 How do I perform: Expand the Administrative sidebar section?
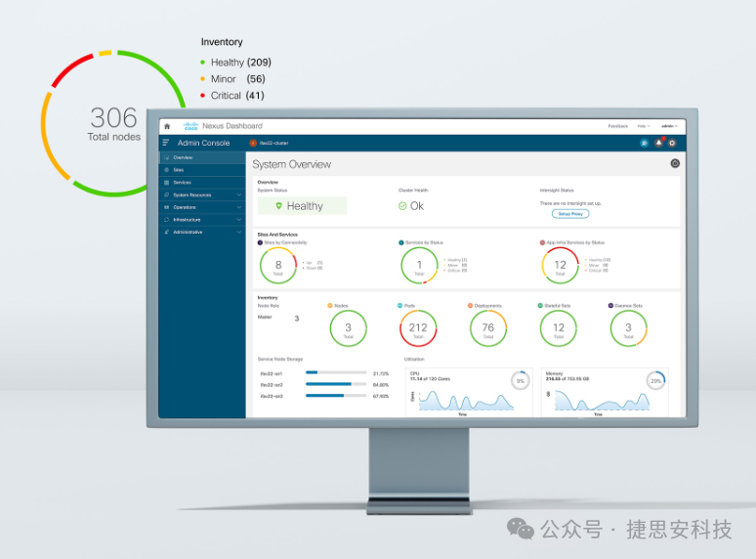coord(201,232)
